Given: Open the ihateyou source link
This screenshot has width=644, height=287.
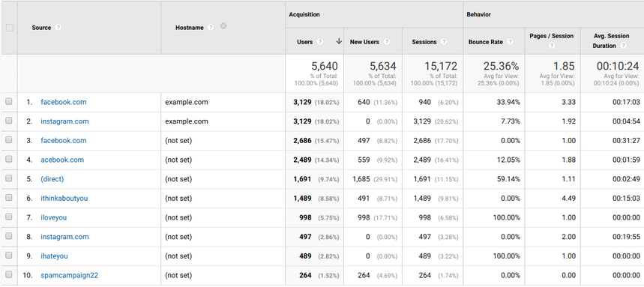Looking at the screenshot, I should pyautogui.click(x=54, y=256).
